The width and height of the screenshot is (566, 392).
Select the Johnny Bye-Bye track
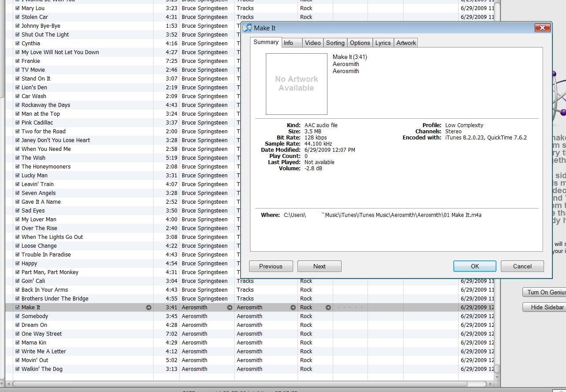click(41, 26)
